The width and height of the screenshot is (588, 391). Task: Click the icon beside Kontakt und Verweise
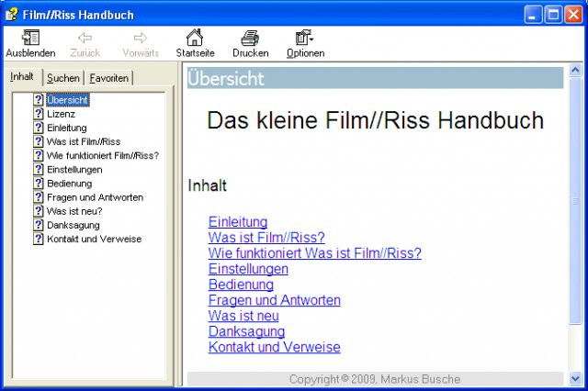coord(39,239)
